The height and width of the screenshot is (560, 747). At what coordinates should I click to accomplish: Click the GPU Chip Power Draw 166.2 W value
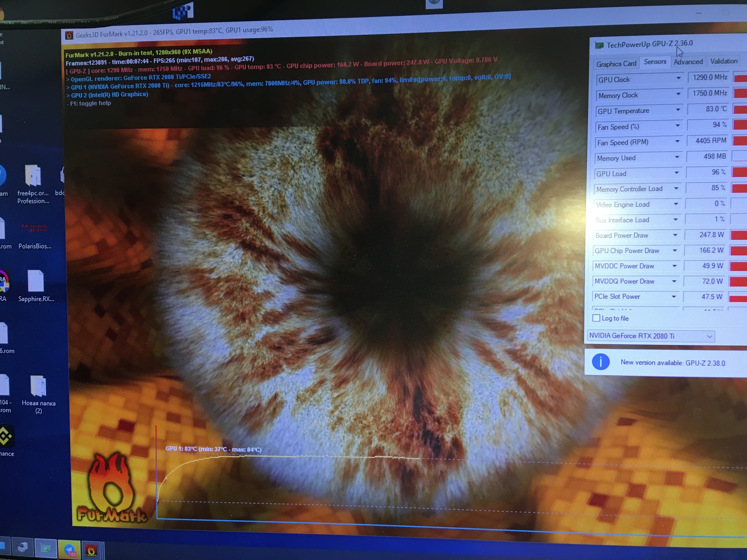[706, 250]
